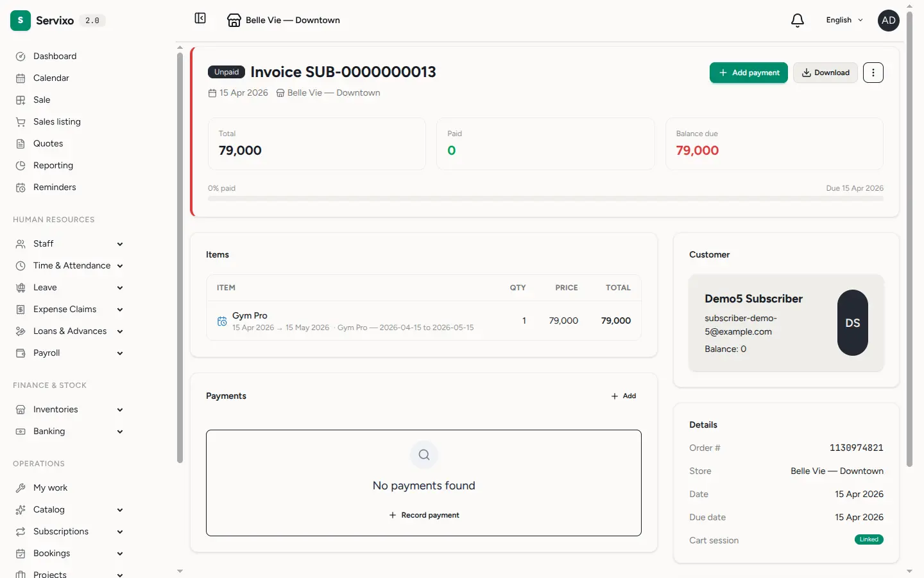The width and height of the screenshot is (924, 578).
Task: Click the My work wrench icon
Action: point(21,488)
